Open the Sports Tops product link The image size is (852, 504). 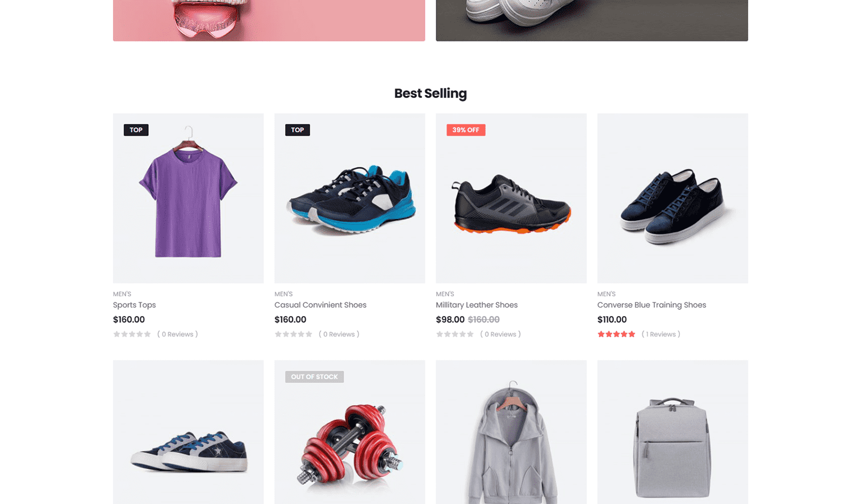[x=134, y=305]
